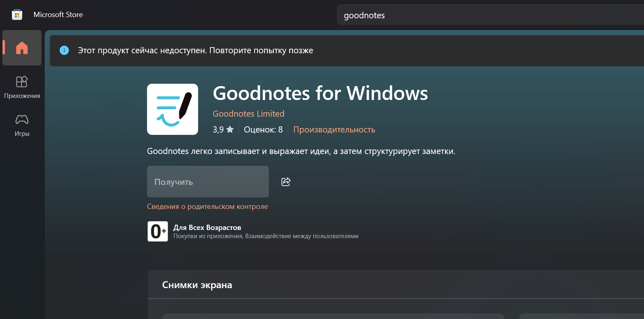644x319 pixels.
Task: Click the share icon next to Получить
Action: click(x=286, y=182)
